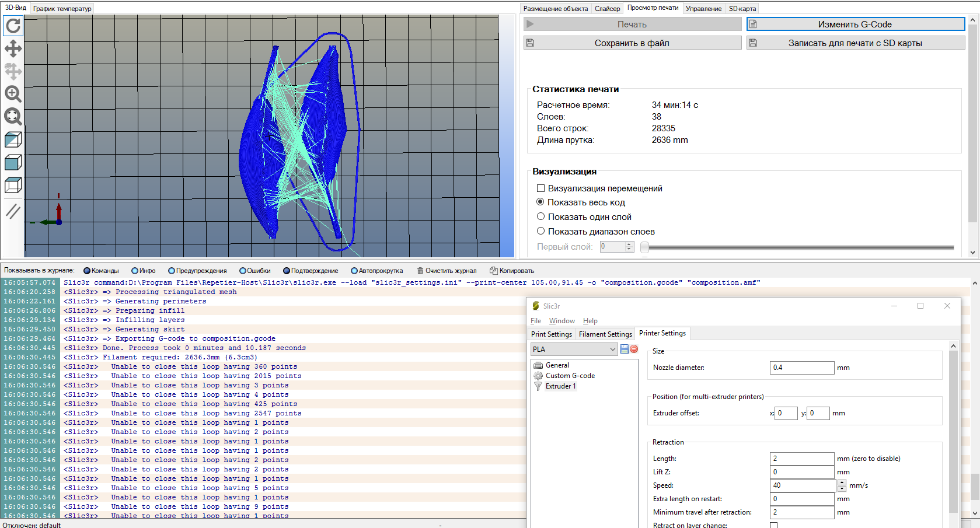Toggle the Ошибки log filter

[243, 271]
